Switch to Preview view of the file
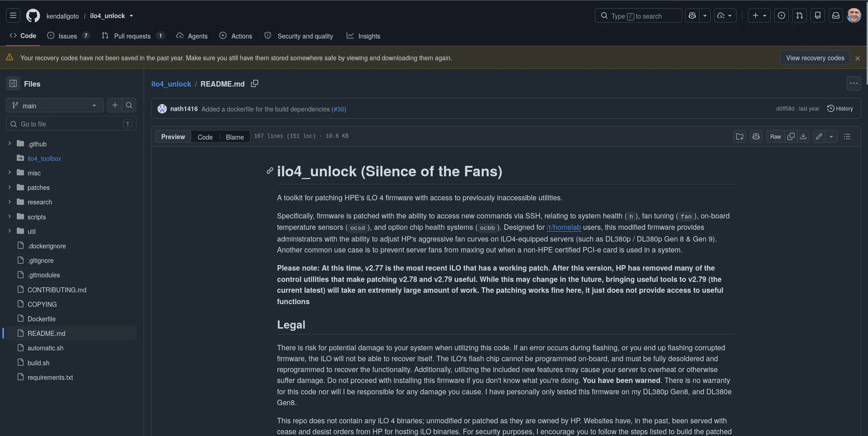 (x=173, y=137)
